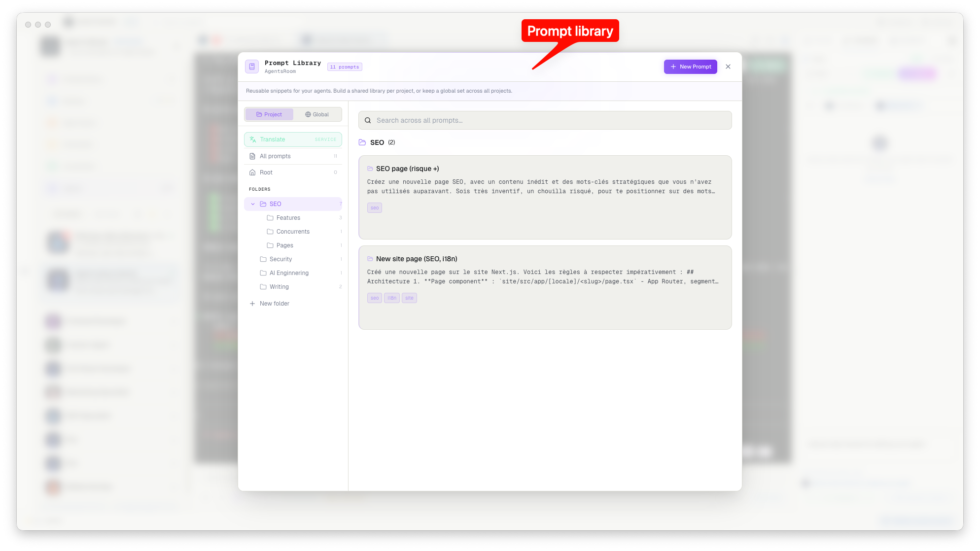Click the Features folder icon
This screenshot has width=980, height=551.
[x=270, y=218]
